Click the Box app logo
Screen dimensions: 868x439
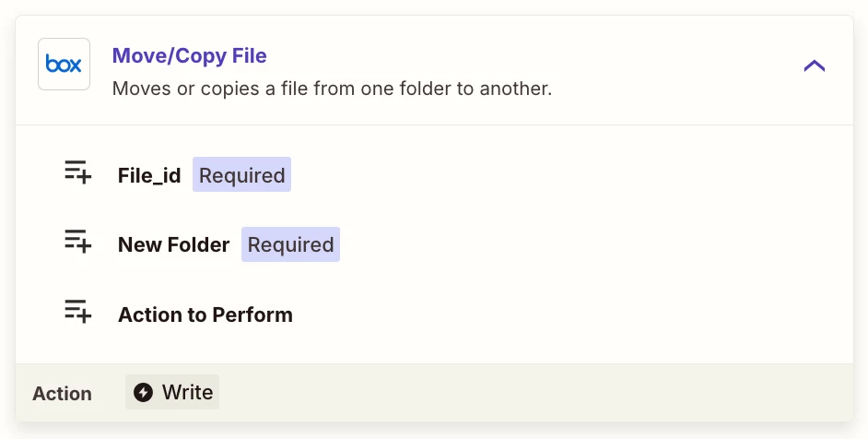(64, 65)
